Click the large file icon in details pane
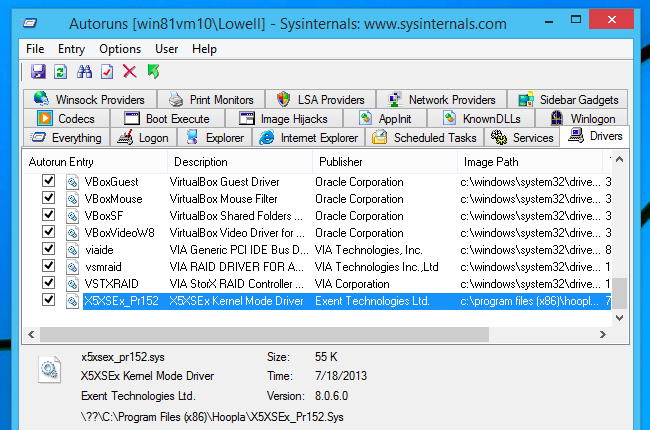The width and height of the screenshot is (650, 430). [50, 369]
